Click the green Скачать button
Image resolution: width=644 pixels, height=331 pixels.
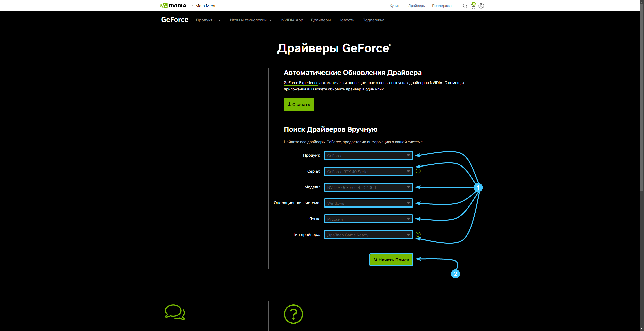(x=299, y=105)
